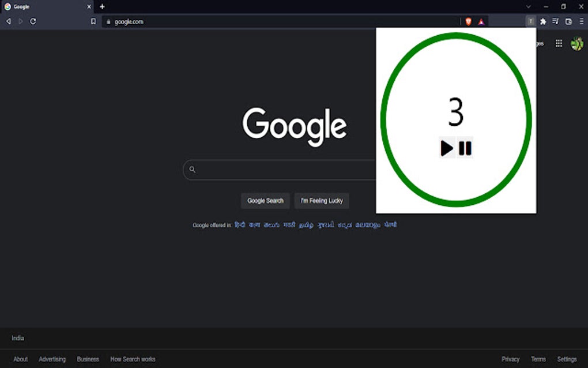Click the shield extension icon near the address bar
588x368 pixels.
coord(469,21)
